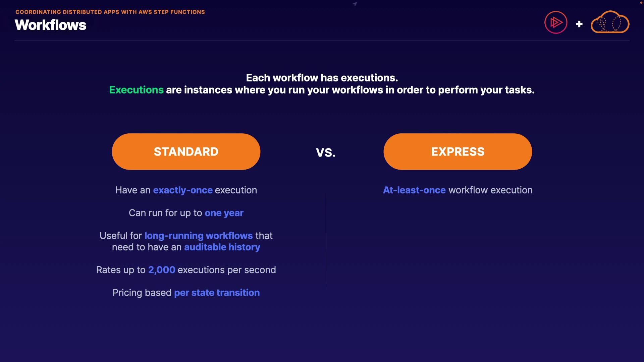This screenshot has height=362, width=644.
Task: Click the orange A Cloud Guru cloud icon
Action: click(x=610, y=22)
